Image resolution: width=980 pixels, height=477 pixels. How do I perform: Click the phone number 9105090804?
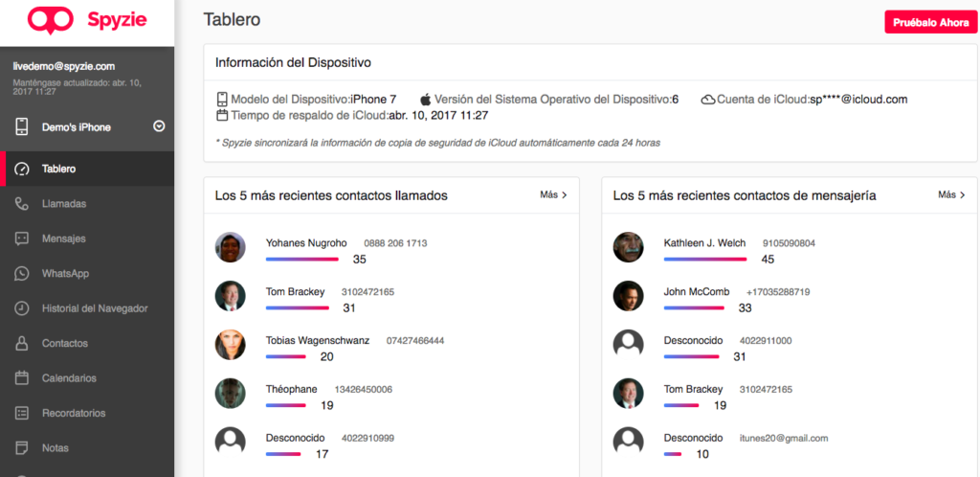(789, 243)
